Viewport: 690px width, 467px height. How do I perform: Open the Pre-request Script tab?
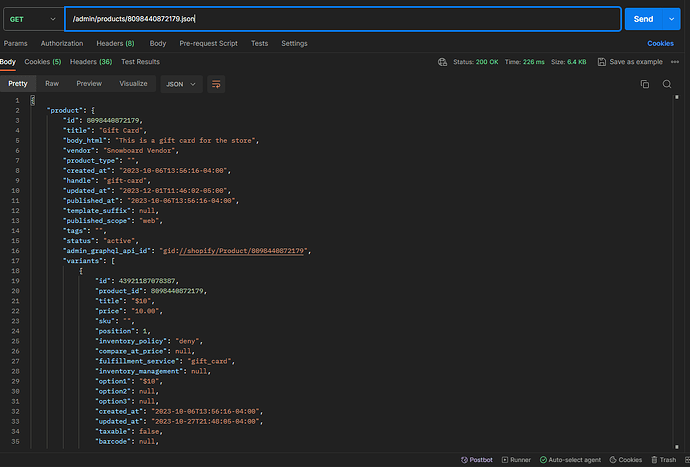point(208,44)
